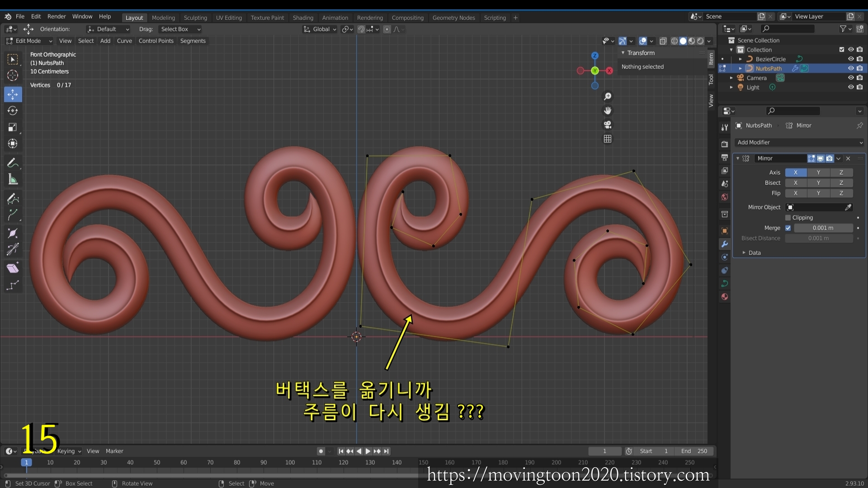Viewport: 868px width, 488px height.
Task: Select the Scale tool
Action: tap(13, 127)
